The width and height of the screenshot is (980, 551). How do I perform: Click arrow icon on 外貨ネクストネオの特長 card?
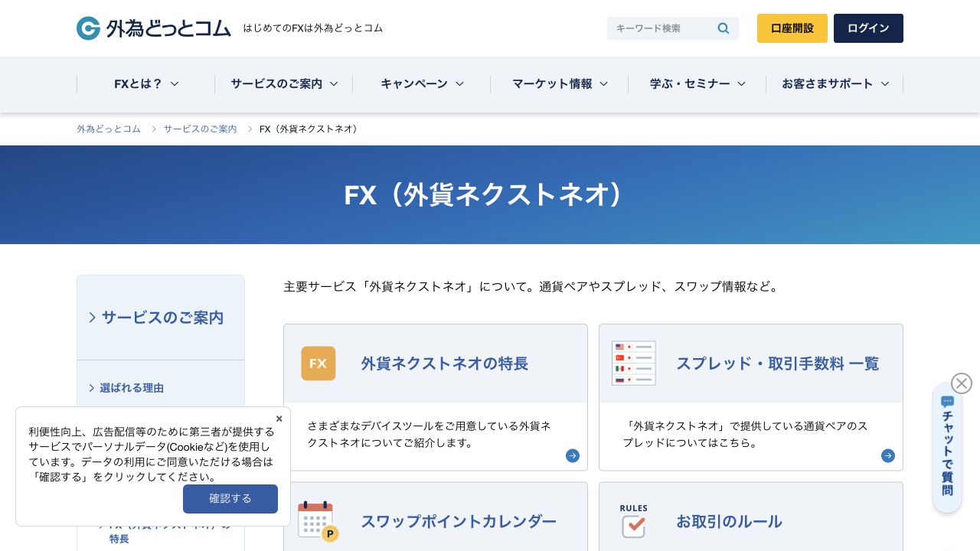573,456
